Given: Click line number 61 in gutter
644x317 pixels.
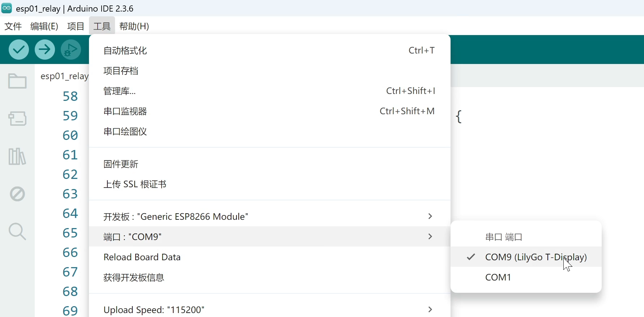Looking at the screenshot, I should click(x=70, y=155).
